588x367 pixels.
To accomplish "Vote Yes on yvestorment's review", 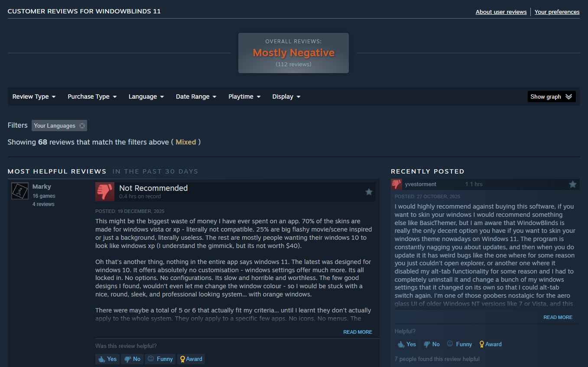I will pos(406,344).
